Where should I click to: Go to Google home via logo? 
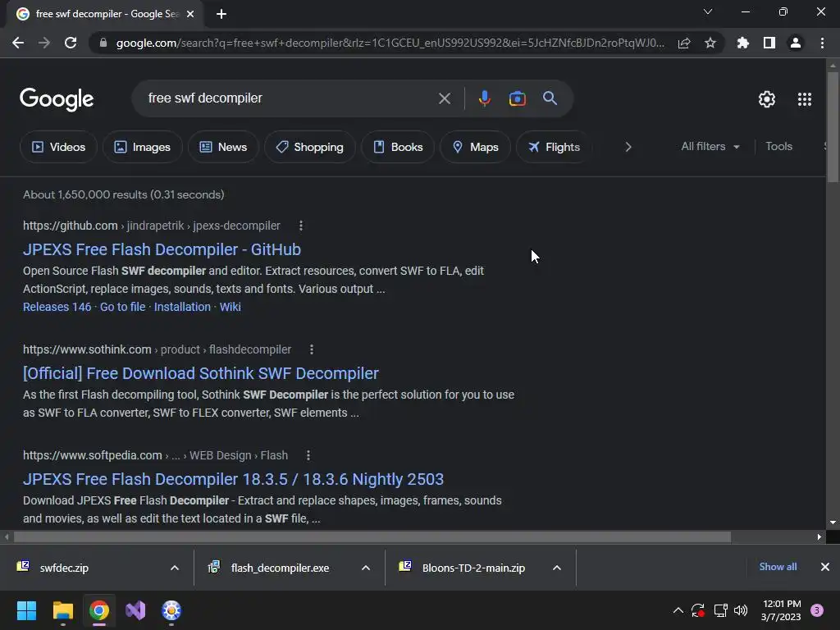57,99
